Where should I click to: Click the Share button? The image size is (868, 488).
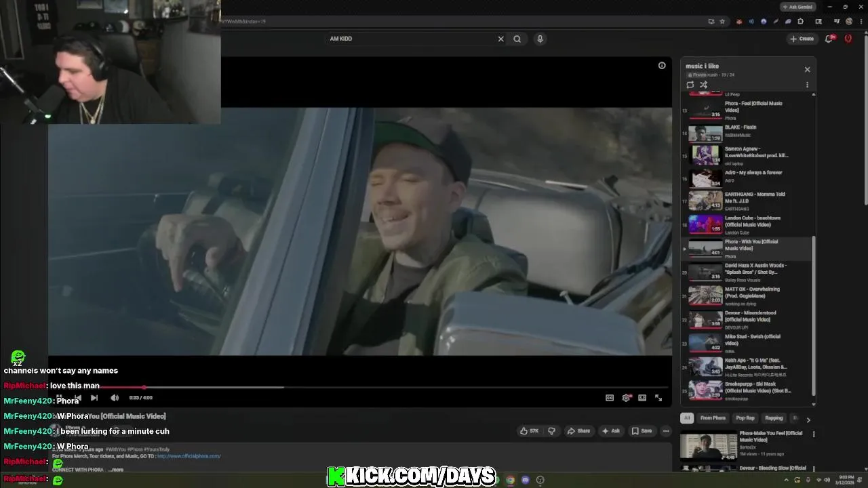(x=578, y=431)
